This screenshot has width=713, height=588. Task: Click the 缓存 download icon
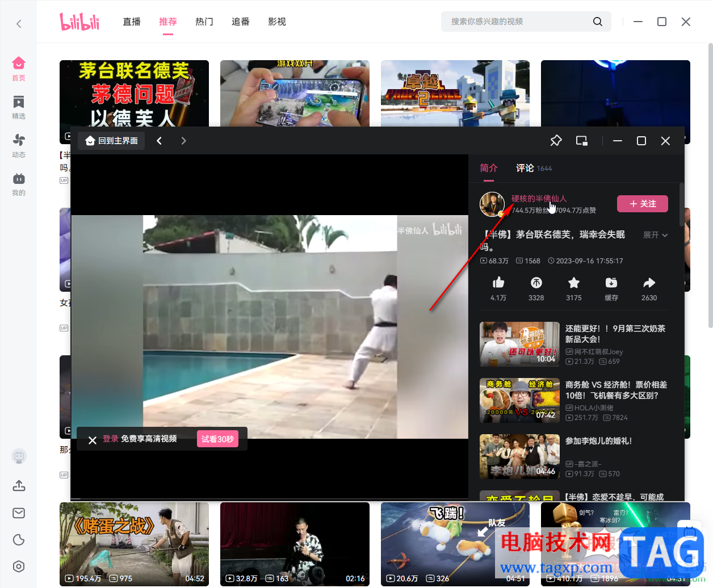611,283
